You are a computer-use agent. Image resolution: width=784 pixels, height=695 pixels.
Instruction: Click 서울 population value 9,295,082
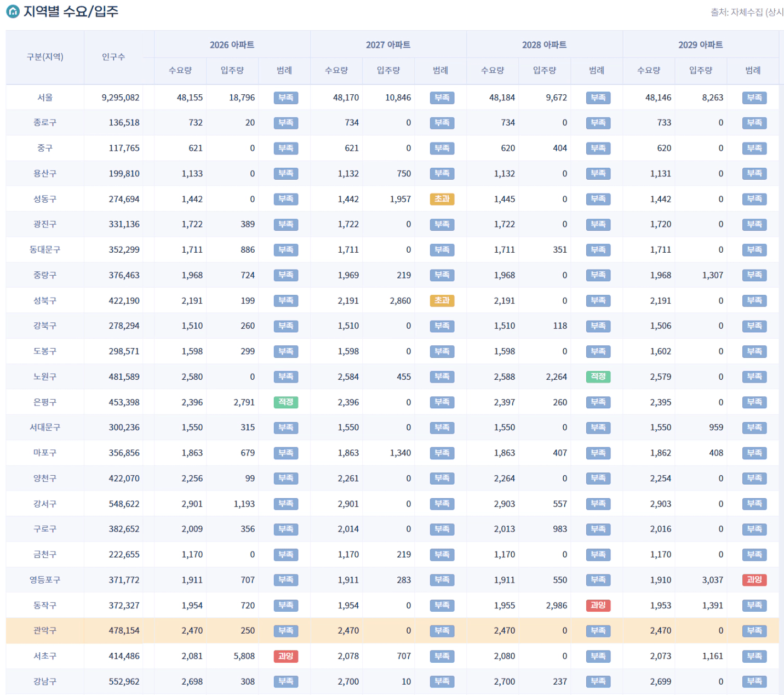click(x=121, y=98)
